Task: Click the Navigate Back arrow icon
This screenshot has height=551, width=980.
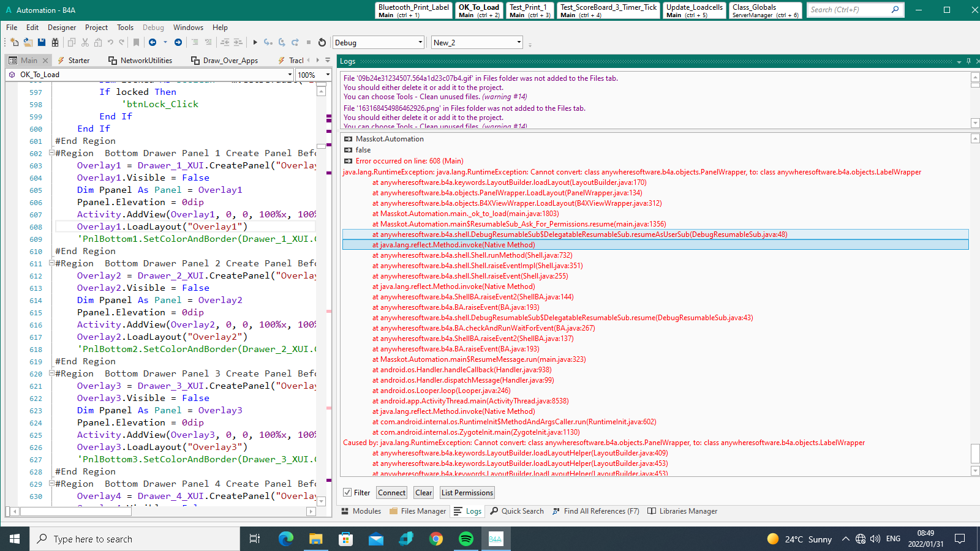Action: [x=153, y=42]
